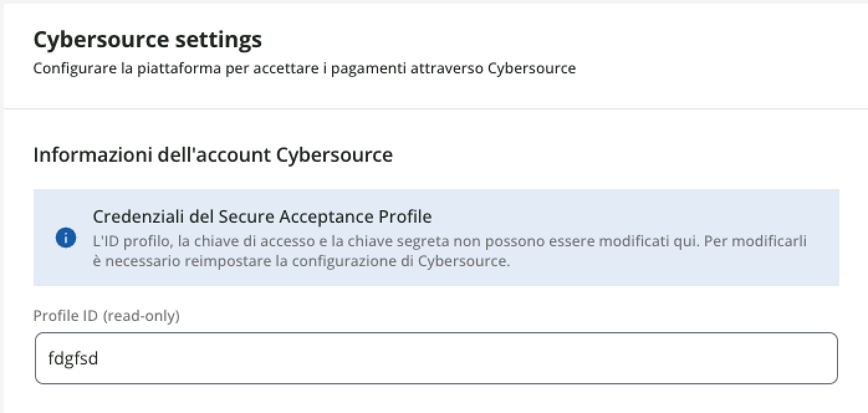Click the horizontal divider below the page subtitle
868x413 pixels.
pyautogui.click(x=435, y=109)
